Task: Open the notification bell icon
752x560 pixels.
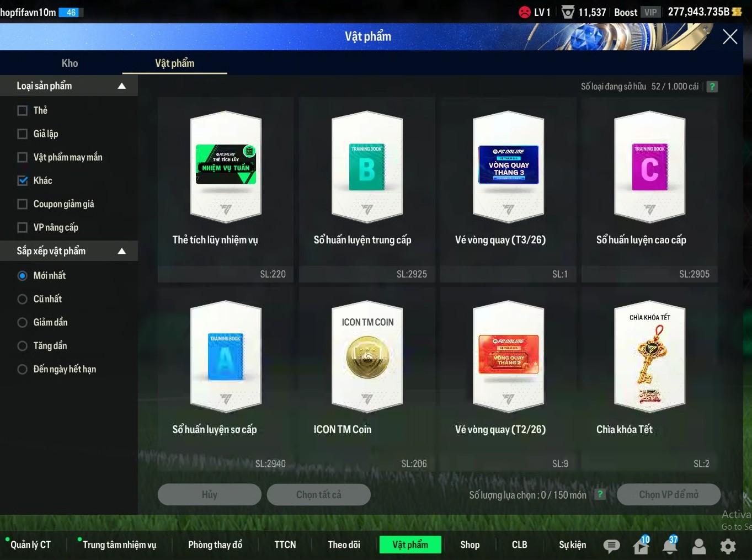Action: coord(670,546)
